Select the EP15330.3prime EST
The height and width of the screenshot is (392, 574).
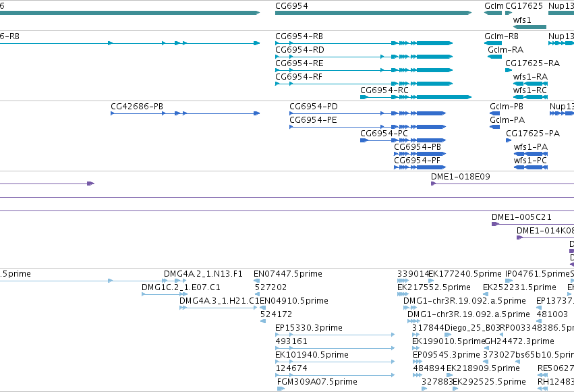[335, 335]
